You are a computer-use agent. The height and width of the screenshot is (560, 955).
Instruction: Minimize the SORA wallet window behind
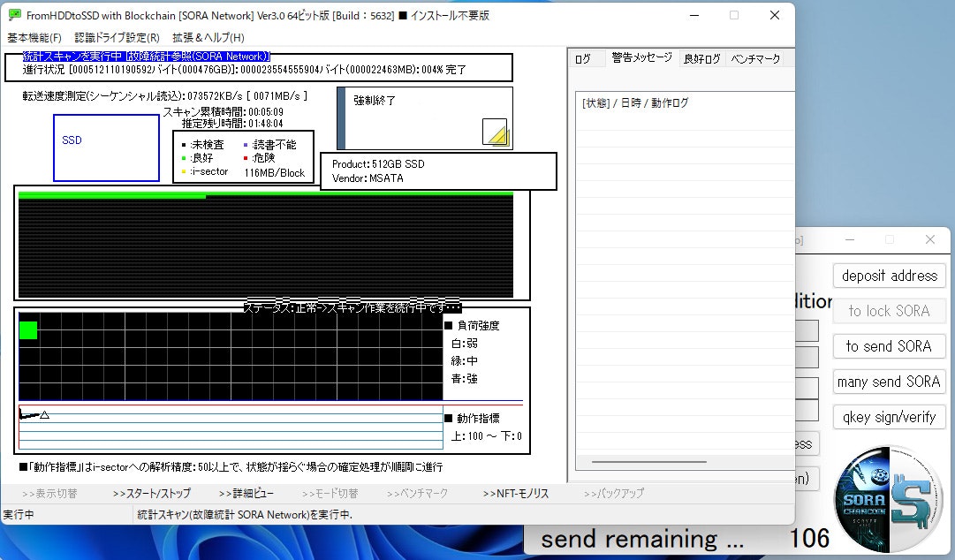[850, 240]
